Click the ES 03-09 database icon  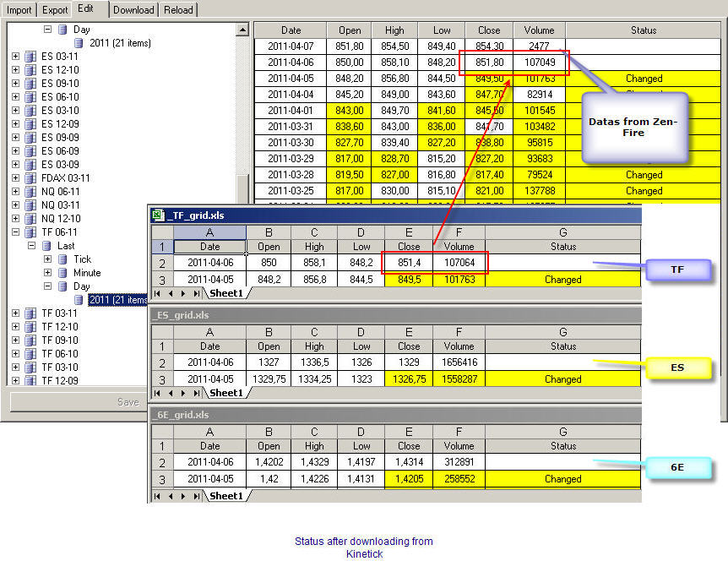point(30,165)
